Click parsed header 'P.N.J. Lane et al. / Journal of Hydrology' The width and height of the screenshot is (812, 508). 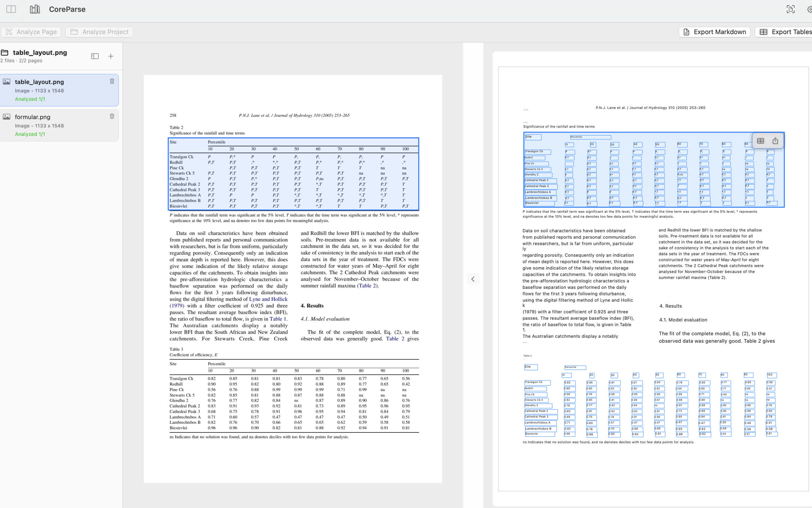coord(650,108)
